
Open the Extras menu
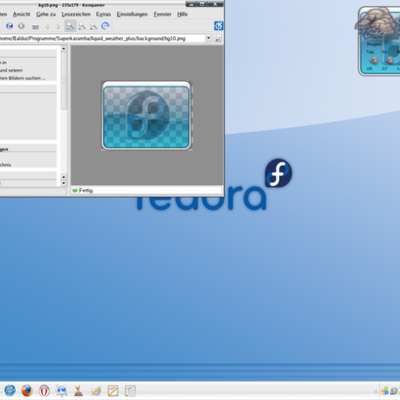103,14
